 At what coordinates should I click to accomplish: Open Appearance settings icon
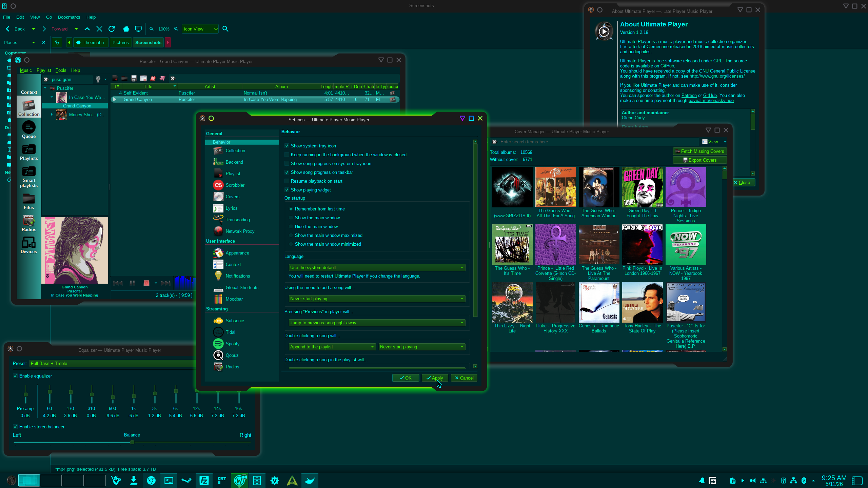[x=218, y=253]
